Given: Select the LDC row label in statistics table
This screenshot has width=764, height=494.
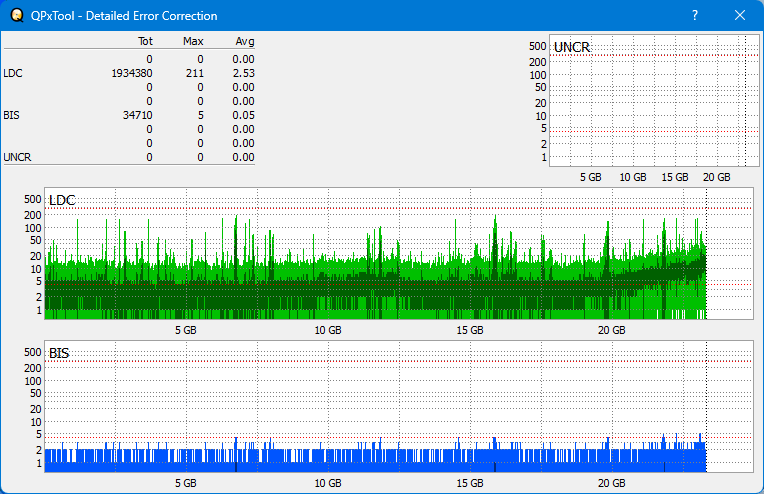Looking at the screenshot, I should click(13, 73).
